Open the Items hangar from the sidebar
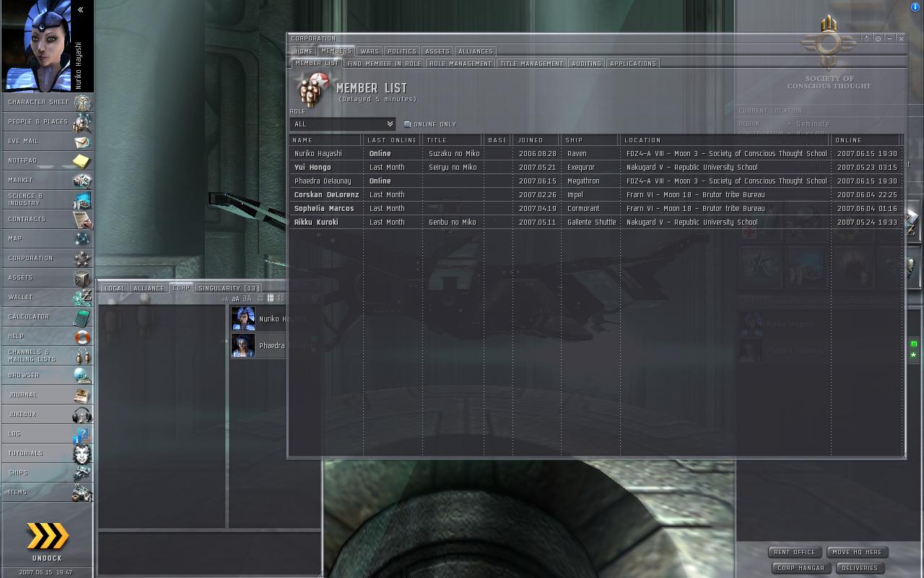This screenshot has height=578, width=924. click(x=47, y=492)
